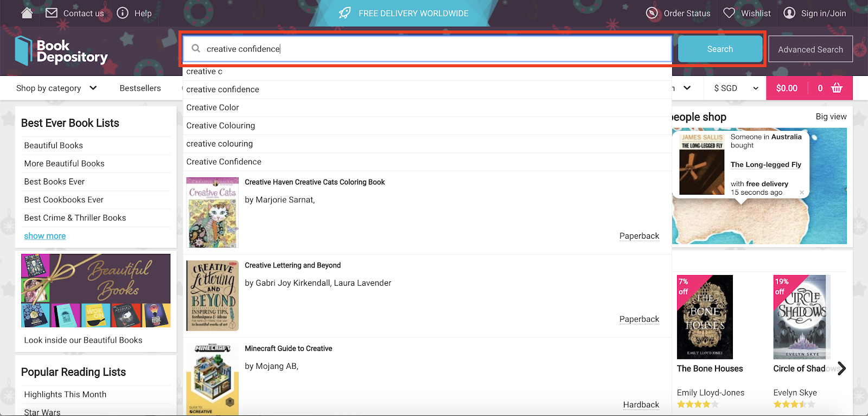
Task: Select the rocket free delivery icon
Action: point(344,13)
